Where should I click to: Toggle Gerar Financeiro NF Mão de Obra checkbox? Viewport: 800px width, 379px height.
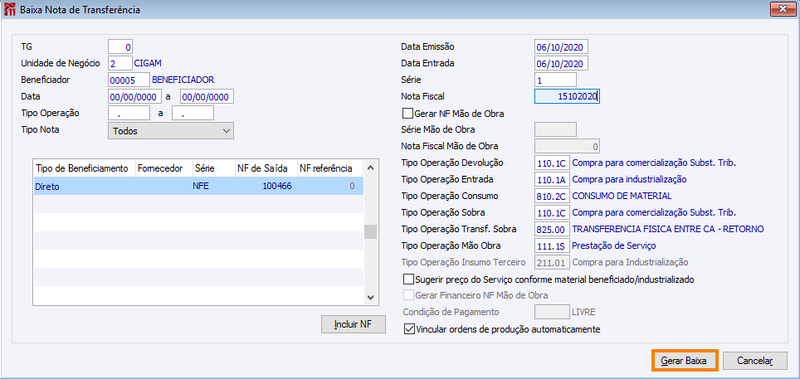click(409, 295)
